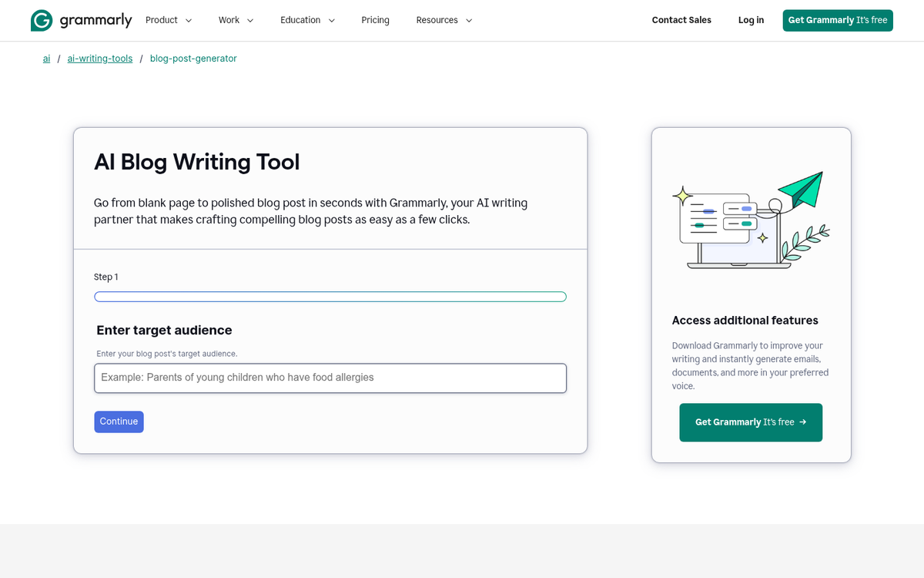
Task: Click the target audience input field
Action: coord(330,378)
